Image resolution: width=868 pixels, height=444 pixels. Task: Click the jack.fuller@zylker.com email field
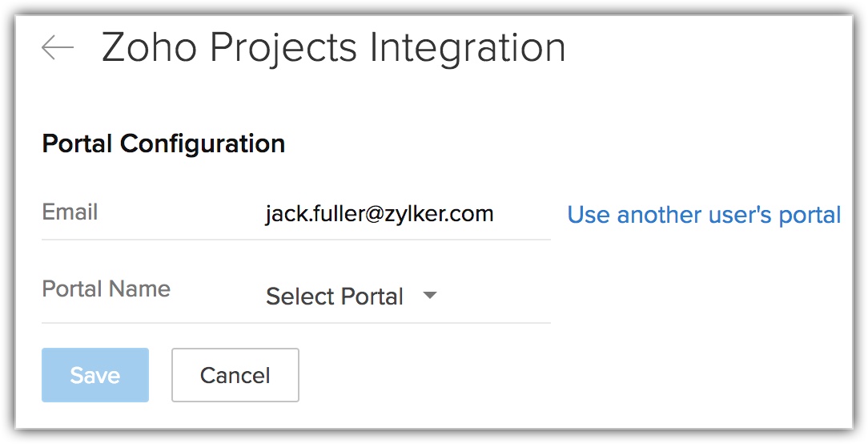pyautogui.click(x=380, y=214)
